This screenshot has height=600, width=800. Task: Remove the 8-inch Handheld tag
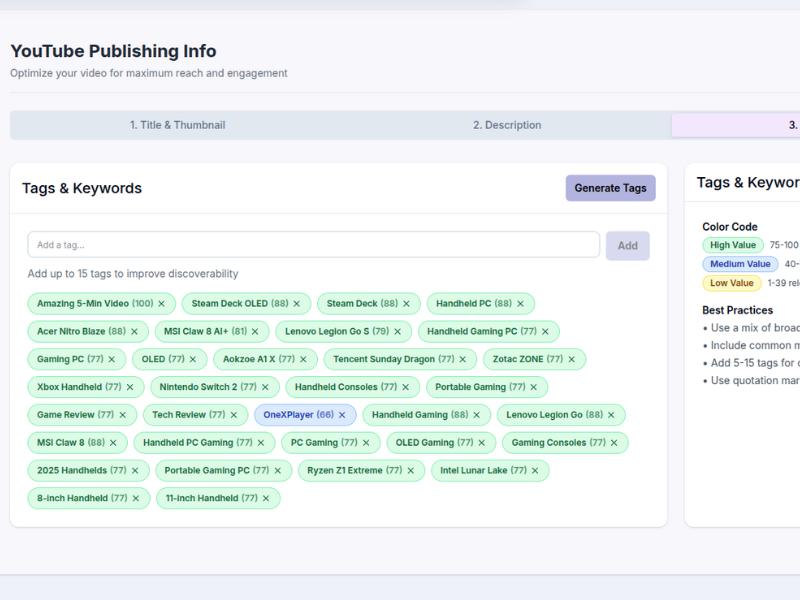click(x=136, y=498)
